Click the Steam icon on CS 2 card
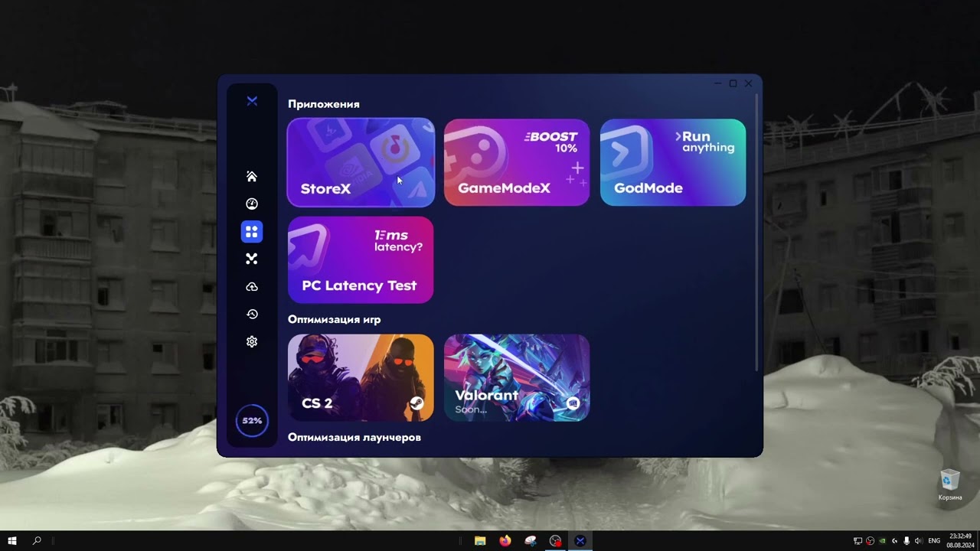The width and height of the screenshot is (980, 551). (416, 403)
